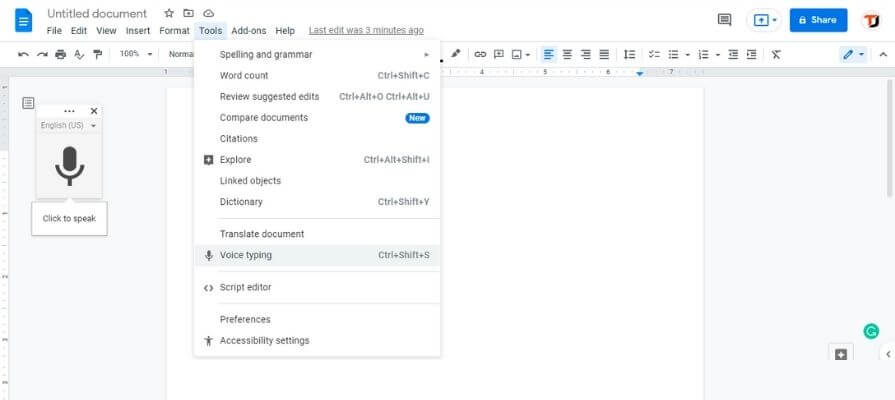Open comment history speech bubble icon
The width and height of the screenshot is (895, 400).
pyautogui.click(x=725, y=20)
